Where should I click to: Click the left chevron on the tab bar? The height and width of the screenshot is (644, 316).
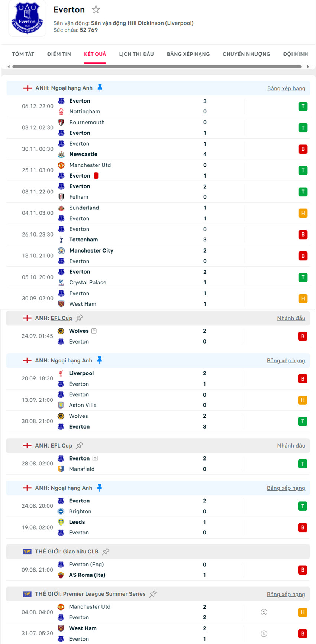click(x=8, y=67)
